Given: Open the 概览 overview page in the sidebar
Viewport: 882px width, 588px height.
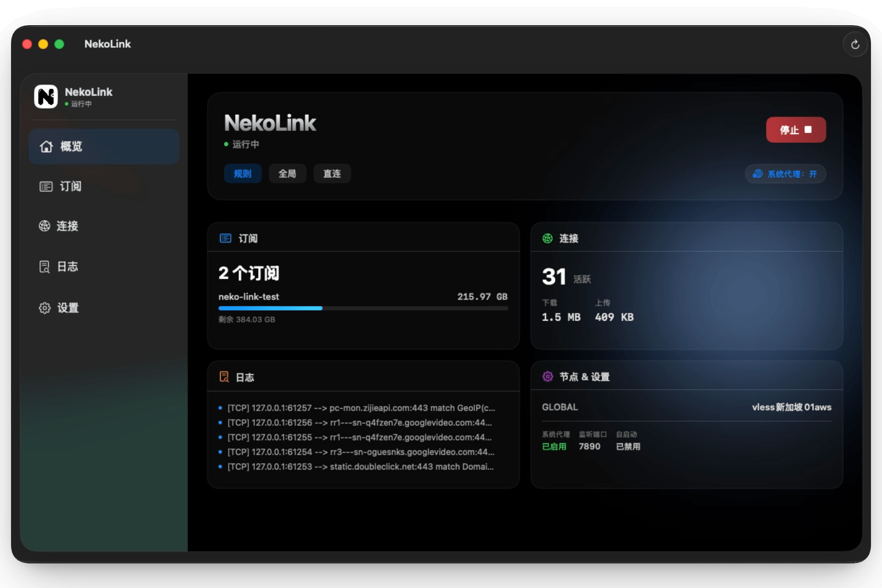Looking at the screenshot, I should coord(104,147).
